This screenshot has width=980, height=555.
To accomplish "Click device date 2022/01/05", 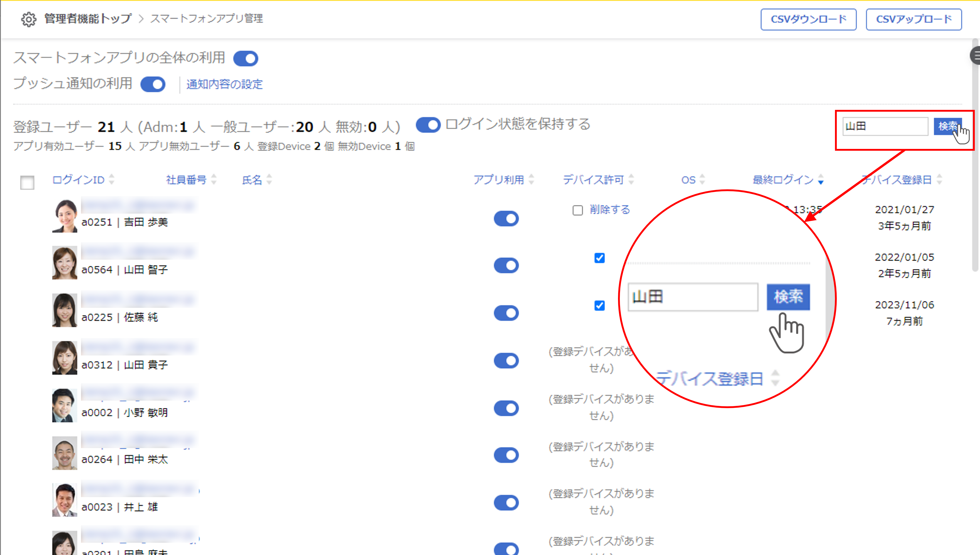I will pyautogui.click(x=905, y=257).
